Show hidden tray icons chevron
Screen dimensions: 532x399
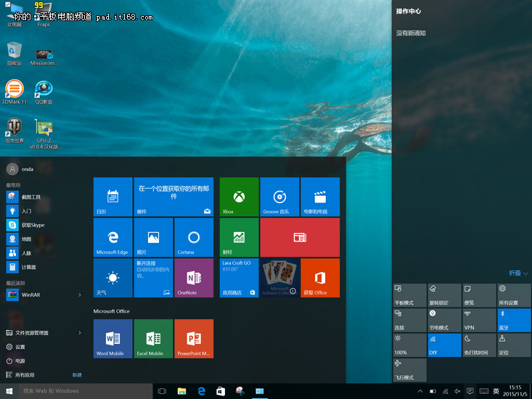tap(420, 391)
